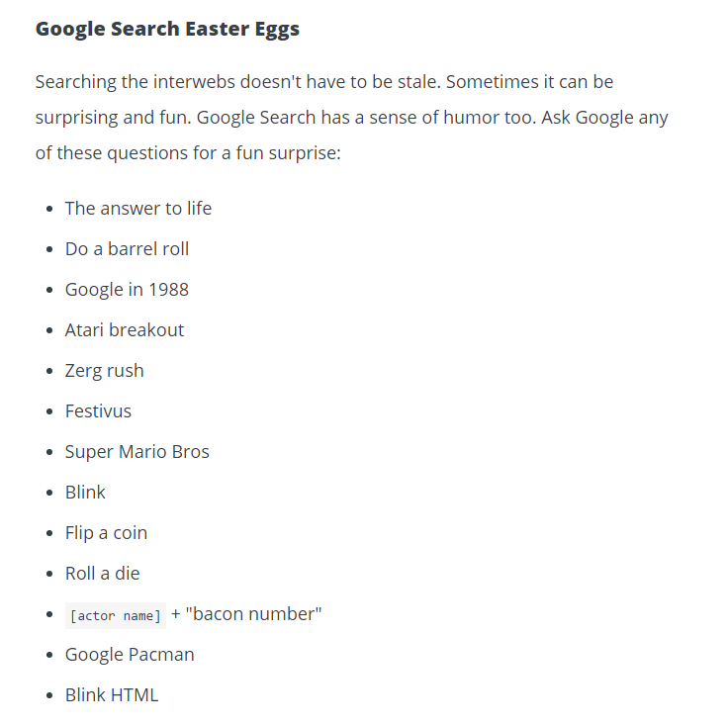Viewport: 728px width, 726px height.
Task: Select the 'bacon number' quoted text
Action: [253, 613]
